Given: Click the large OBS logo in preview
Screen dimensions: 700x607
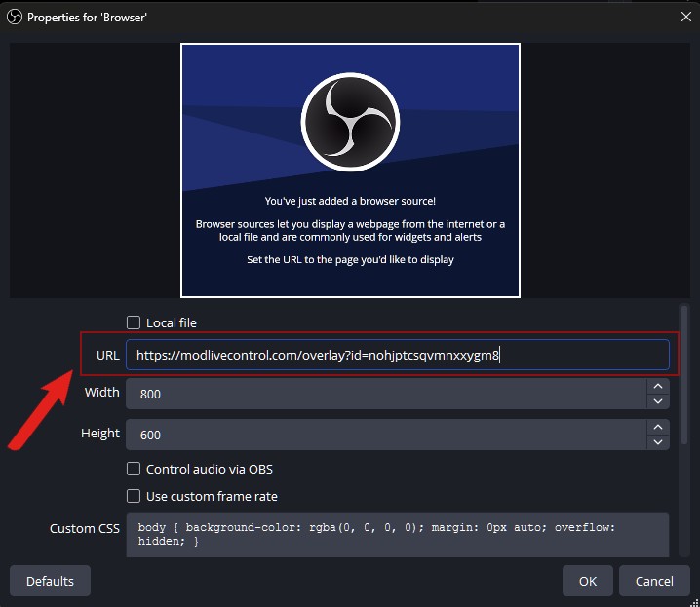Looking at the screenshot, I should coord(350,122).
